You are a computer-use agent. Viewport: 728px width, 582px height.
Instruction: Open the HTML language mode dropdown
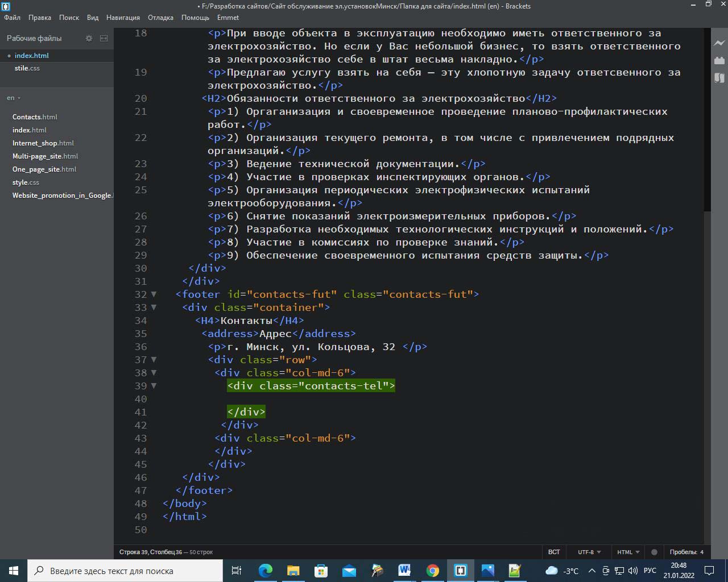pyautogui.click(x=628, y=552)
